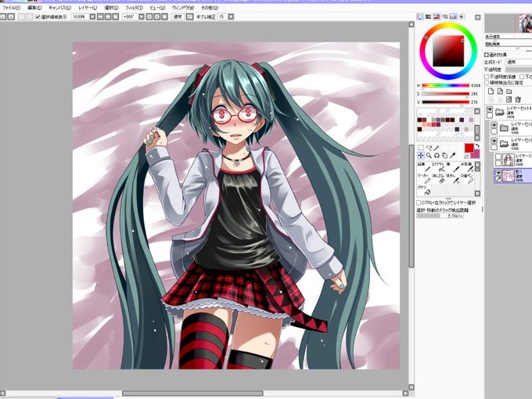Toggle the color wheel panel icon
This screenshot has height=399, width=532.
click(x=420, y=16)
